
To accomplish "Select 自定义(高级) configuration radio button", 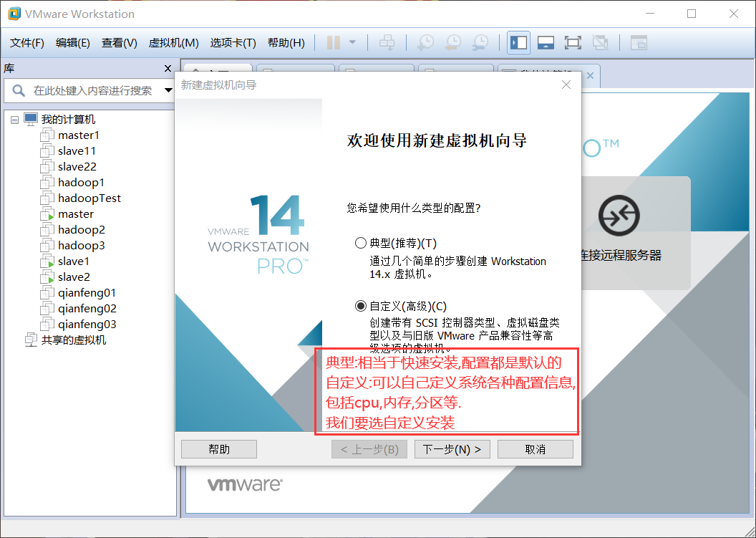I will 361,306.
